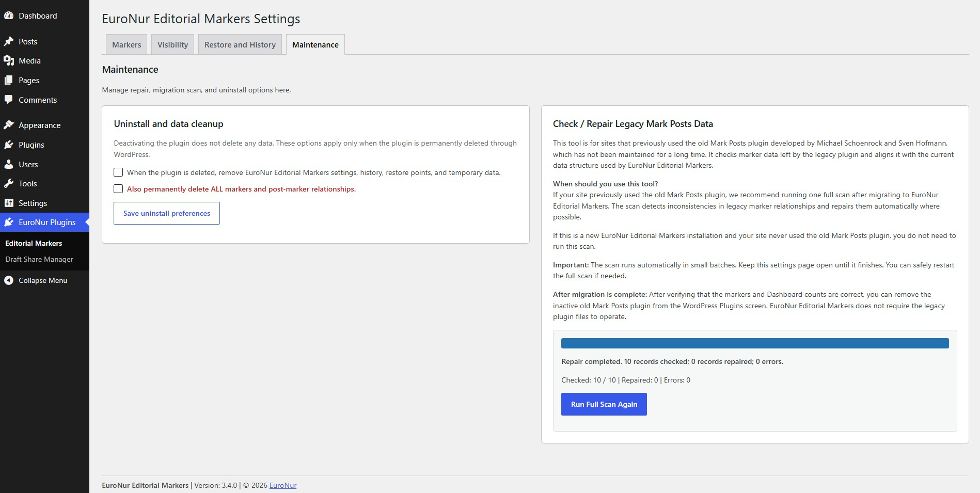This screenshot has width=980, height=493.
Task: Click the 'Uninstall and data cleanup' heading
Action: point(169,124)
